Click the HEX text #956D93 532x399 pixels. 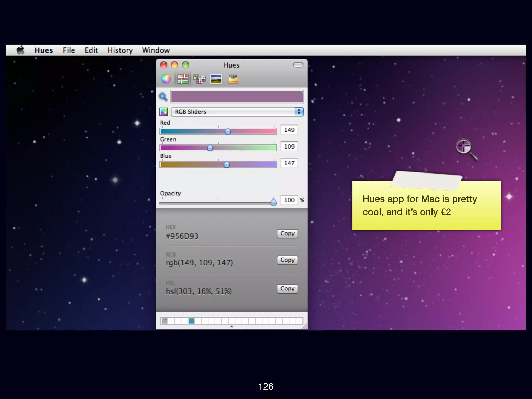[182, 236]
